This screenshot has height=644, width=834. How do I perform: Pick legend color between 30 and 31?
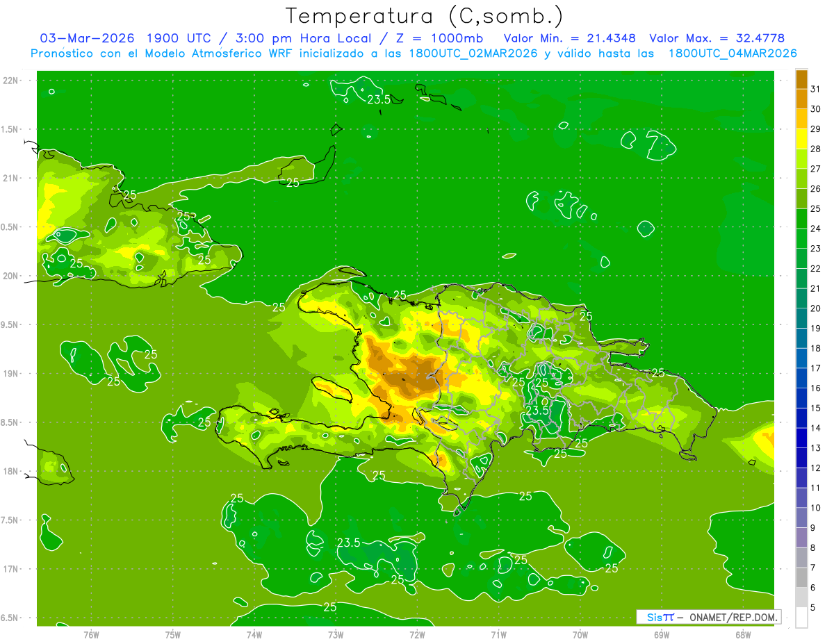(x=801, y=99)
